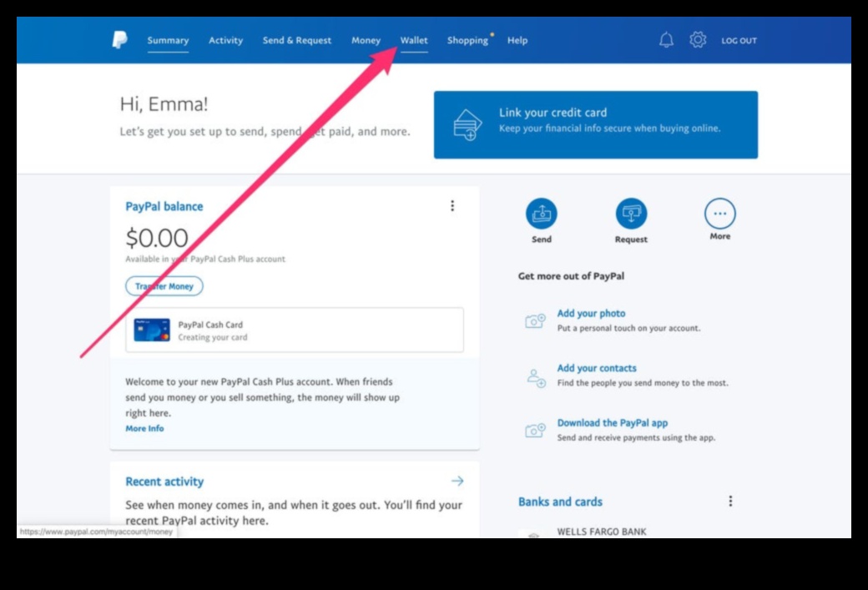Click the Request money icon
Viewport: 868px width, 590px height.
[x=631, y=214]
